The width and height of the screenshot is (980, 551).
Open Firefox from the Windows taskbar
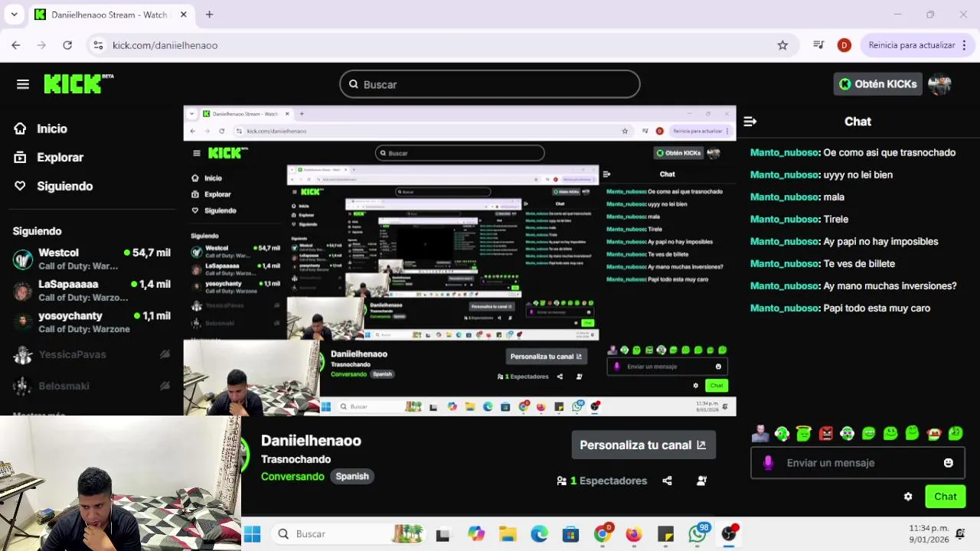(633, 534)
